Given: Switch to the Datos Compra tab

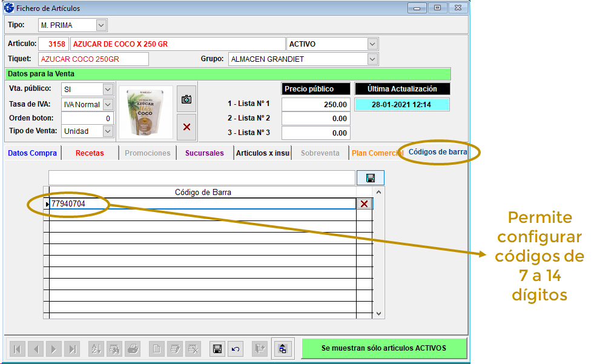Looking at the screenshot, I should coord(33,153).
